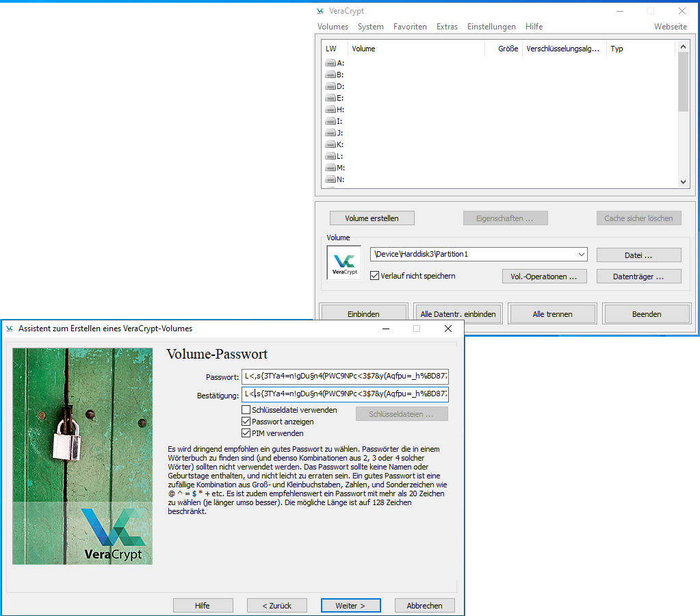Click into the Bestätigung input field
This screenshot has width=700, height=616.
pyautogui.click(x=345, y=394)
